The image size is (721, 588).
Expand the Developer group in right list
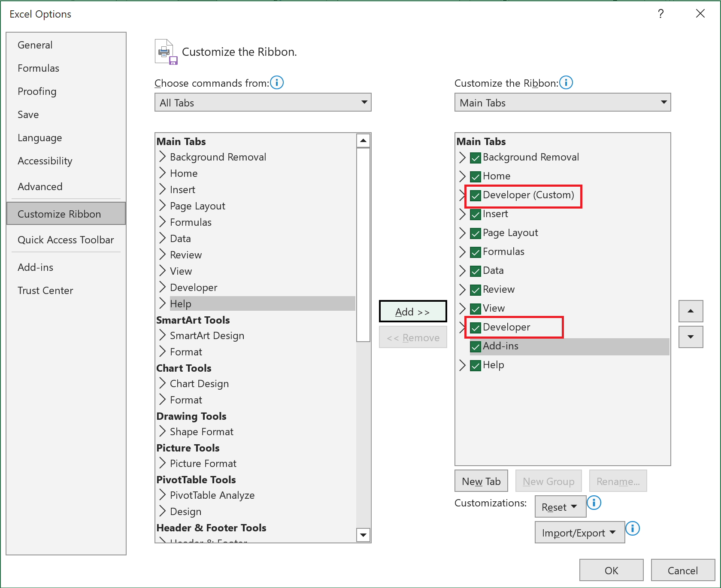click(463, 327)
